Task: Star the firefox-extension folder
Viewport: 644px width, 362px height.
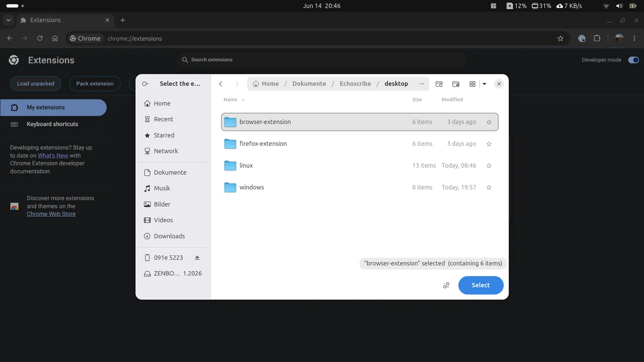Action: click(489, 144)
